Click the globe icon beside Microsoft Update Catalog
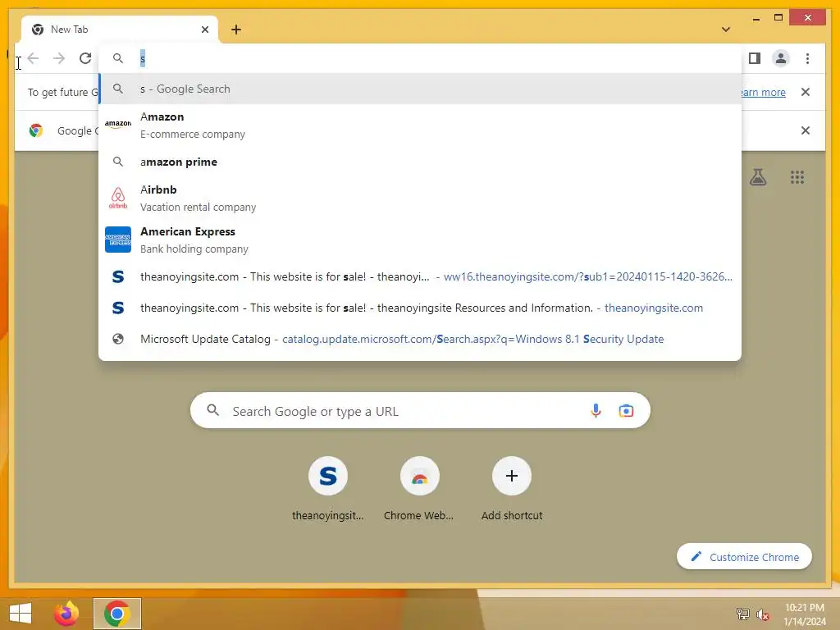 118,339
